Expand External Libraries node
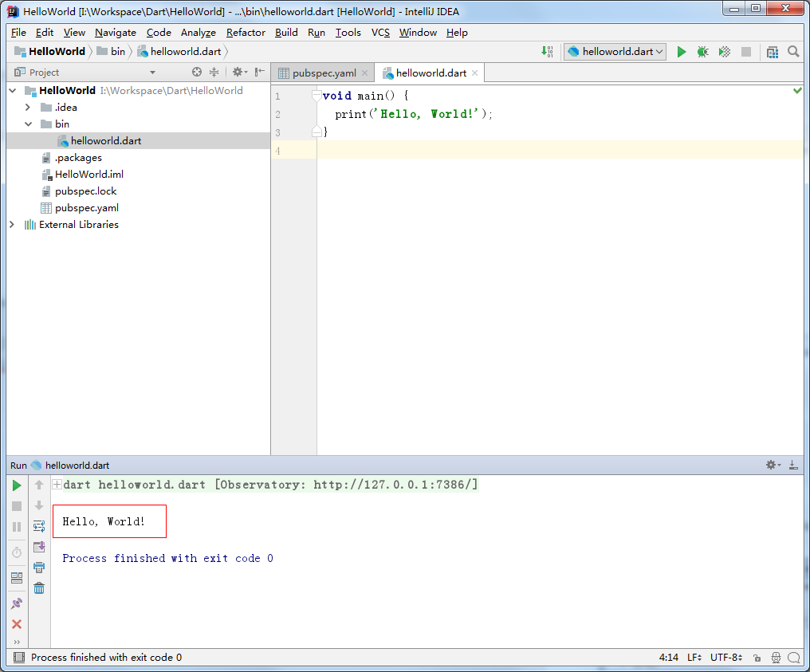 click(12, 225)
